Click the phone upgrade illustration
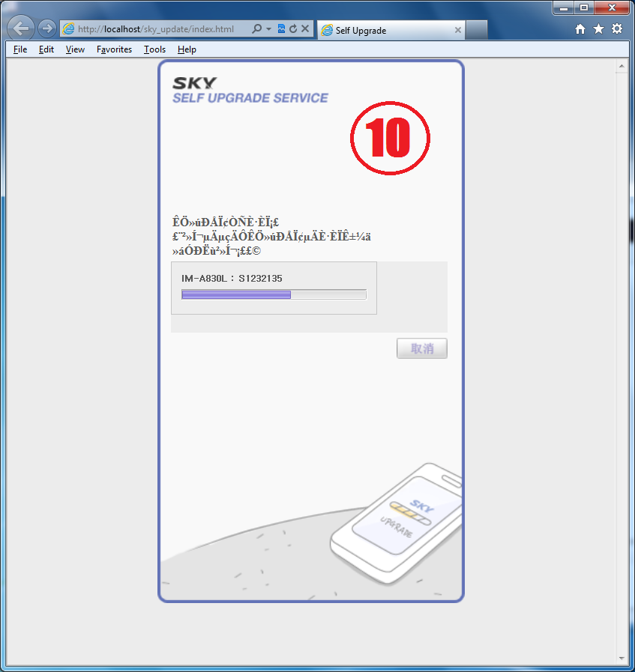Screen dimensions: 635x672 396,524
